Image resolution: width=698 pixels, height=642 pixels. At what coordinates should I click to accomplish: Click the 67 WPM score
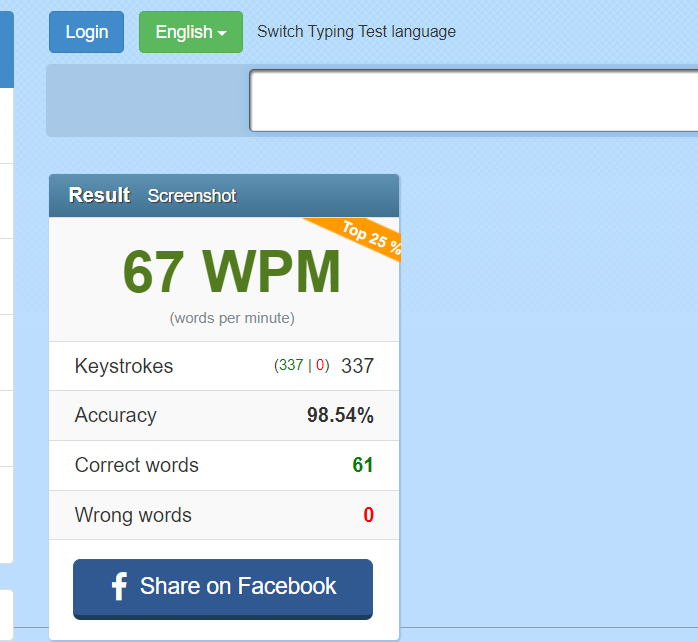[231, 272]
